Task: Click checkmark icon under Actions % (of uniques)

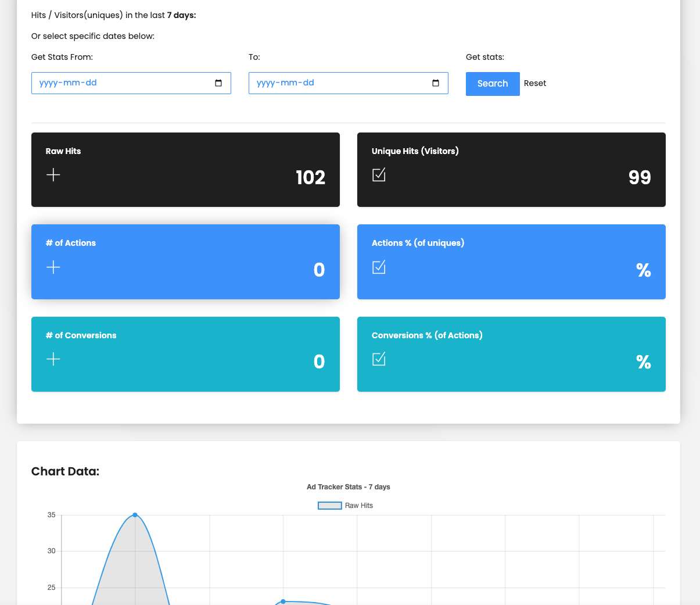Action: tap(379, 267)
